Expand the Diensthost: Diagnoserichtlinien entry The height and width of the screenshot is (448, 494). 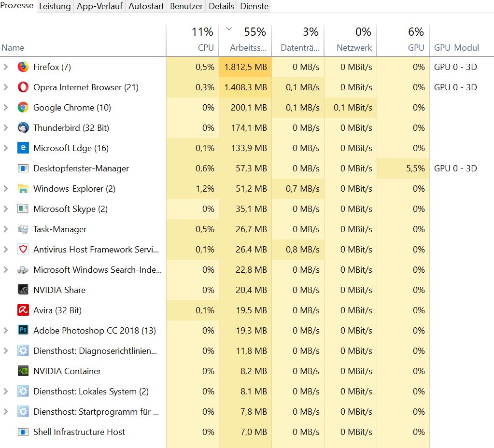click(6, 350)
